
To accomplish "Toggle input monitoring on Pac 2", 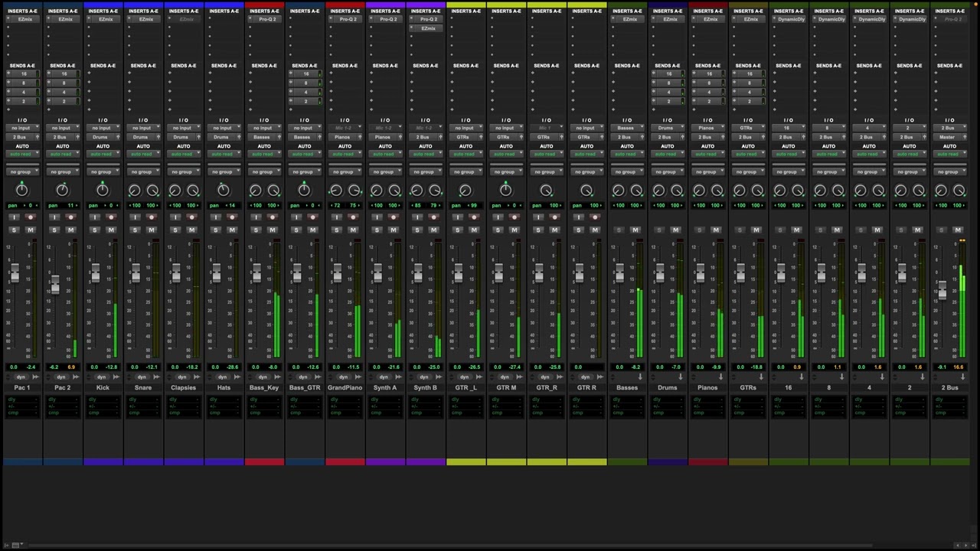I will (x=54, y=218).
